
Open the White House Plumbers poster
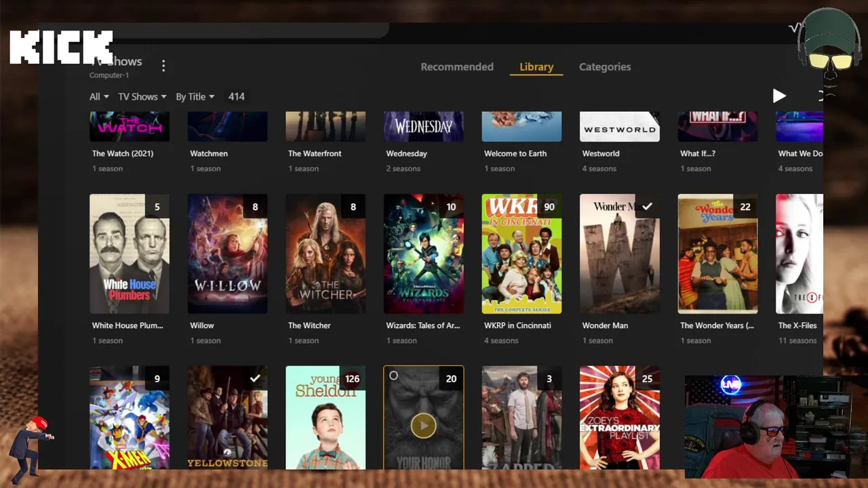click(130, 254)
